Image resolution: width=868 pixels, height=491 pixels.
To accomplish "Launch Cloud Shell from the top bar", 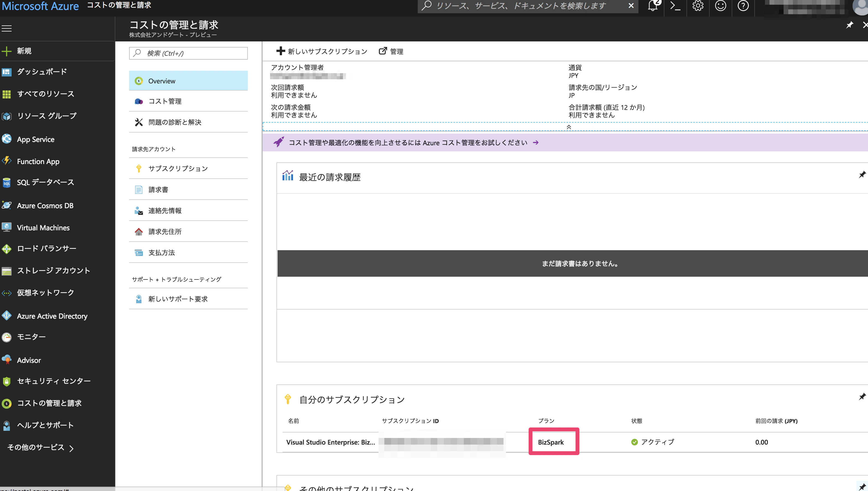I will point(675,6).
